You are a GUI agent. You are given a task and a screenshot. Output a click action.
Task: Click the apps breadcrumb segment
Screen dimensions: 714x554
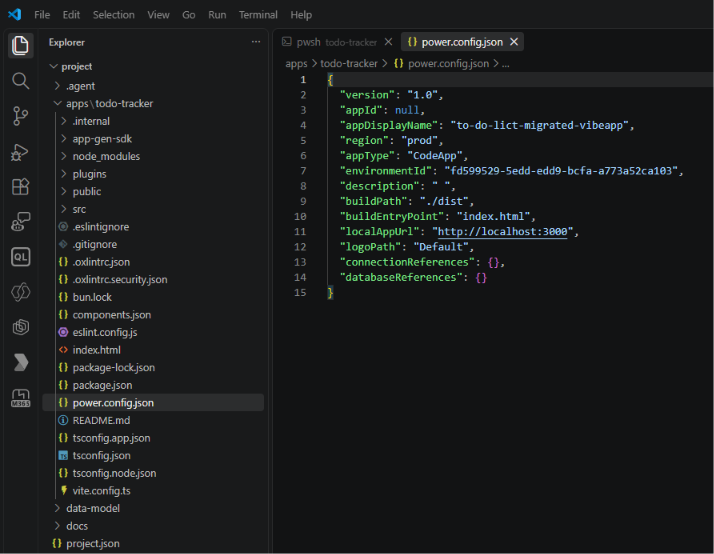[x=296, y=64]
